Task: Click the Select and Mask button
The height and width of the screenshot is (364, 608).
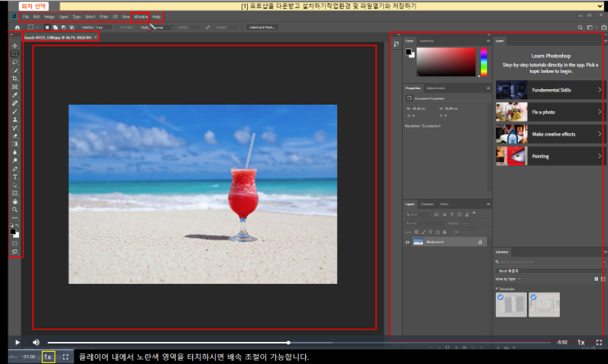Action: click(262, 27)
